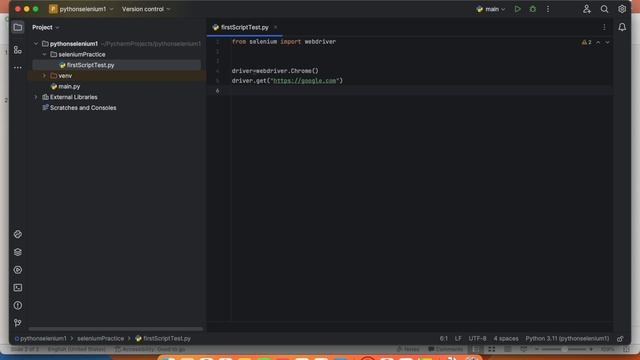This screenshot has width=640, height=360.
Task: Start PowerPoint slide show view
Action: pos(523,349)
